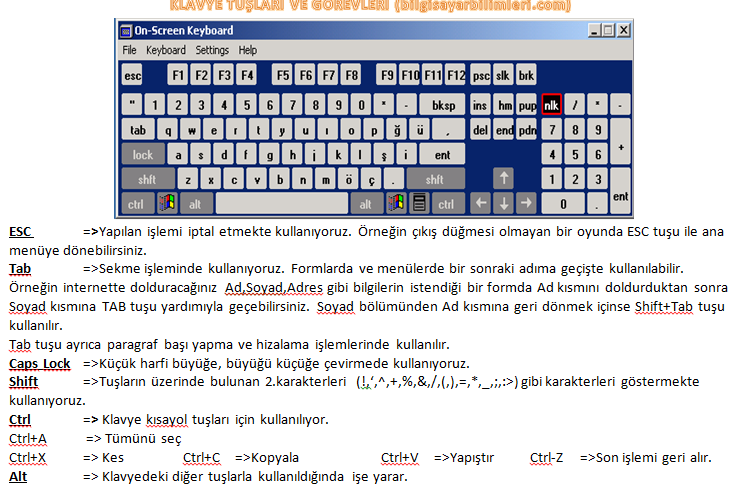Tap the left arrow key
This screenshot has height=487, width=732.
pyautogui.click(x=480, y=203)
